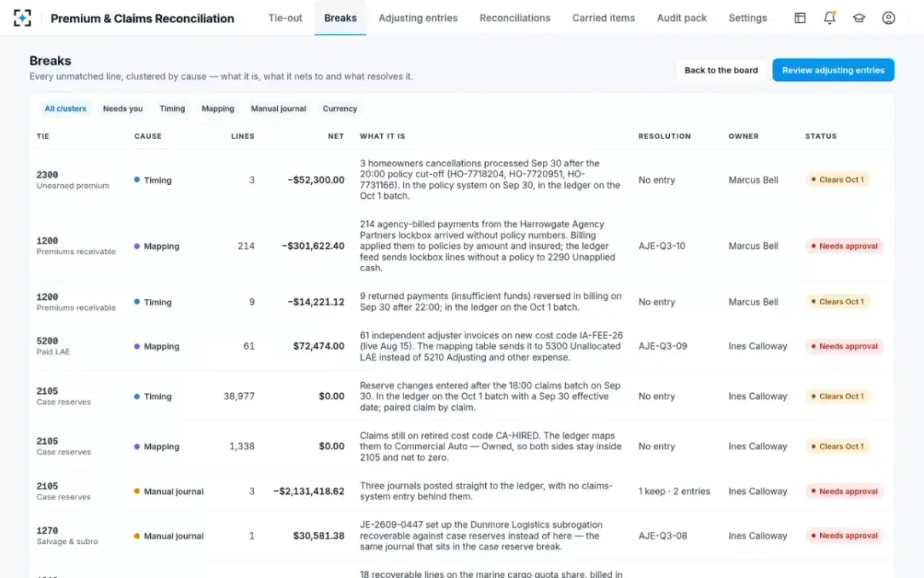Open the graduation cap learning icon
This screenshot has width=924, height=578.
tap(859, 18)
